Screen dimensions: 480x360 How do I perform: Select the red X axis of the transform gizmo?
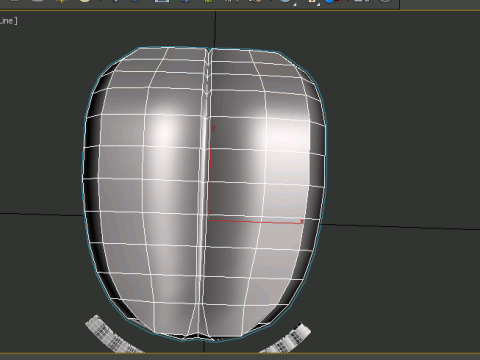tap(255, 221)
